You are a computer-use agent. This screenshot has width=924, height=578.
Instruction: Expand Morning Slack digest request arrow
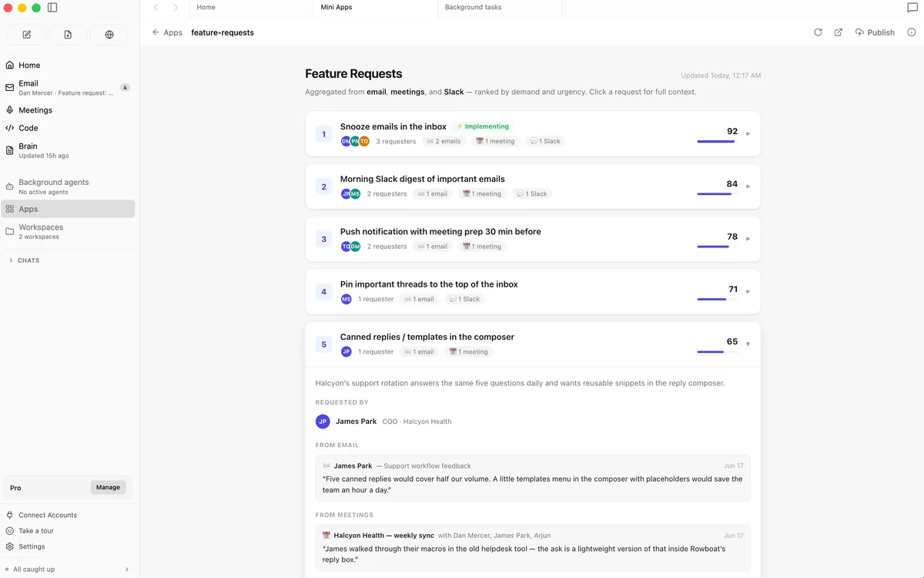(748, 187)
